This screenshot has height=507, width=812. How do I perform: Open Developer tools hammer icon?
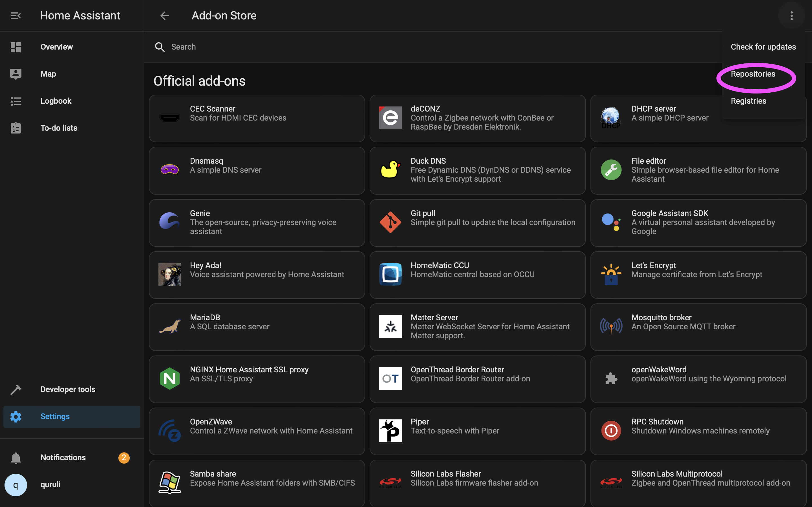[16, 389]
